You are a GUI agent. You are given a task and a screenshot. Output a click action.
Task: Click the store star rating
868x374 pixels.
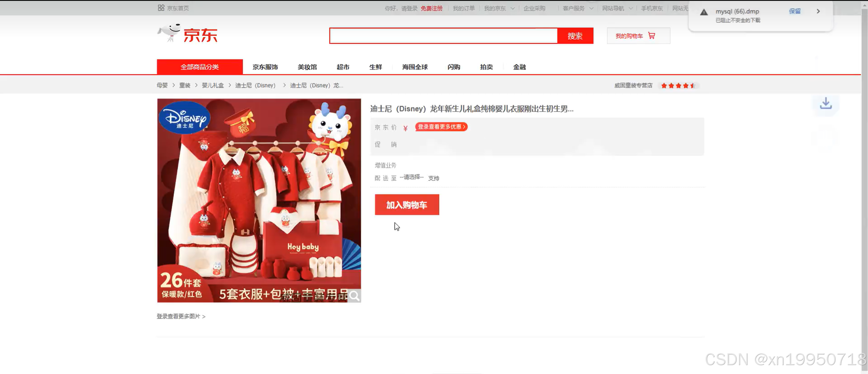click(678, 86)
